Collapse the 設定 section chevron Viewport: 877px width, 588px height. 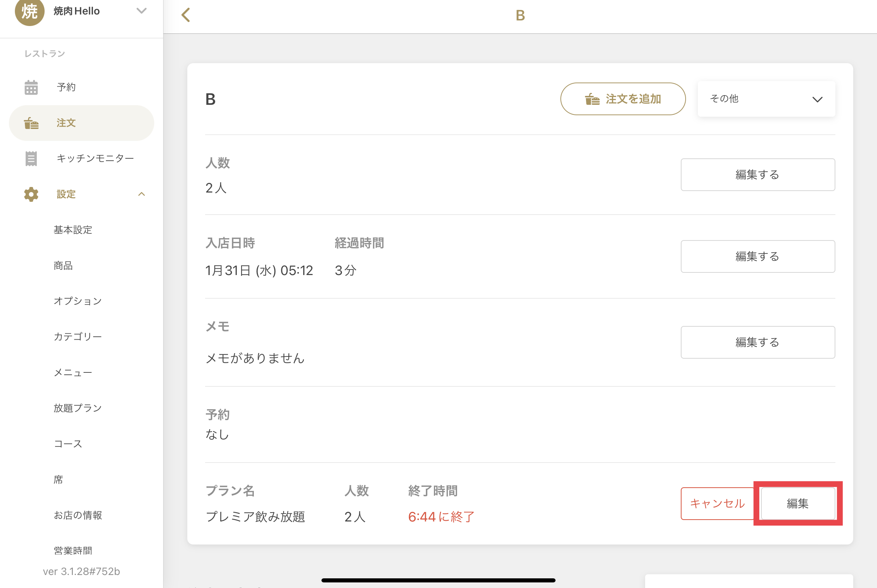pyautogui.click(x=141, y=194)
